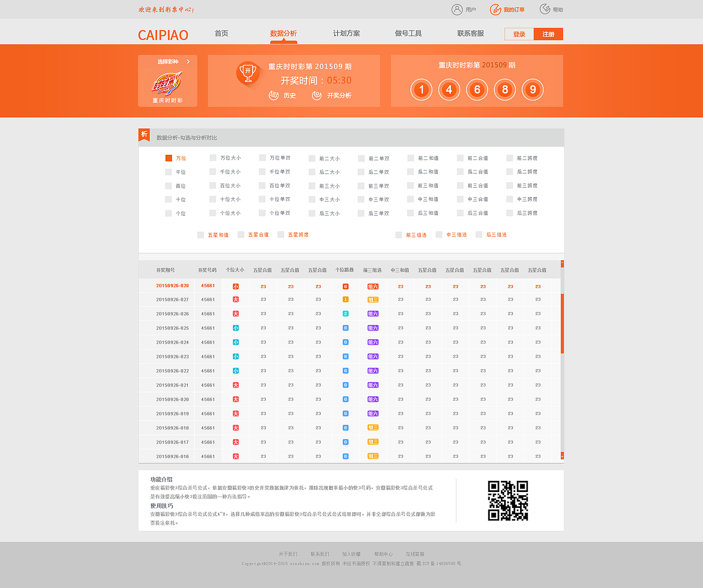
Task: Check the 后三单双 checkbox
Action: (x=361, y=213)
